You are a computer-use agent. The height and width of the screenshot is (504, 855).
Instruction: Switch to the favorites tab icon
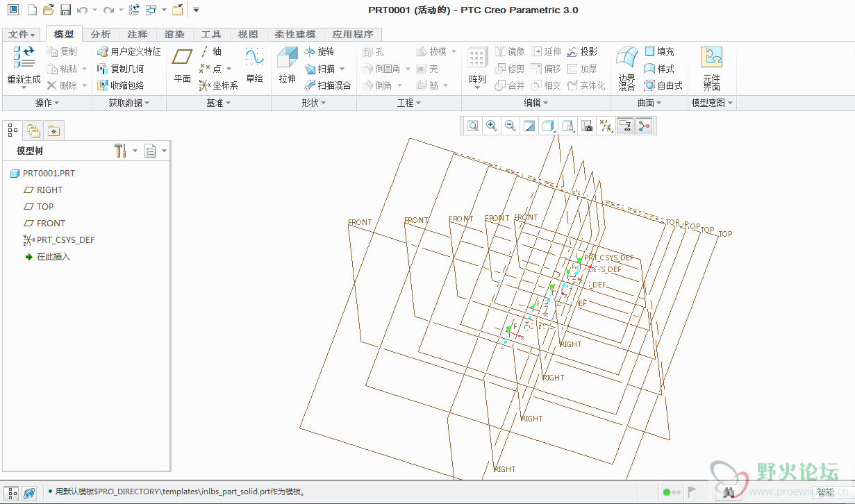pos(55,130)
